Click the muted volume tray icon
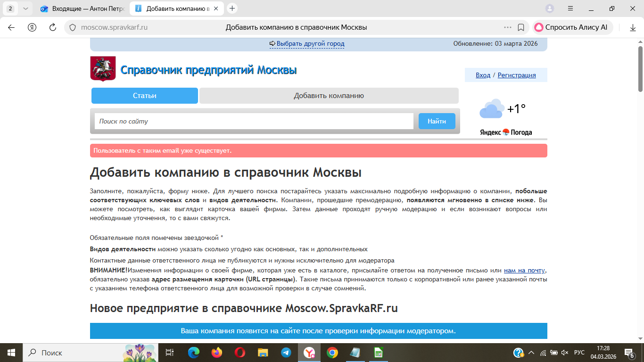This screenshot has height=362, width=644. pos(565,353)
